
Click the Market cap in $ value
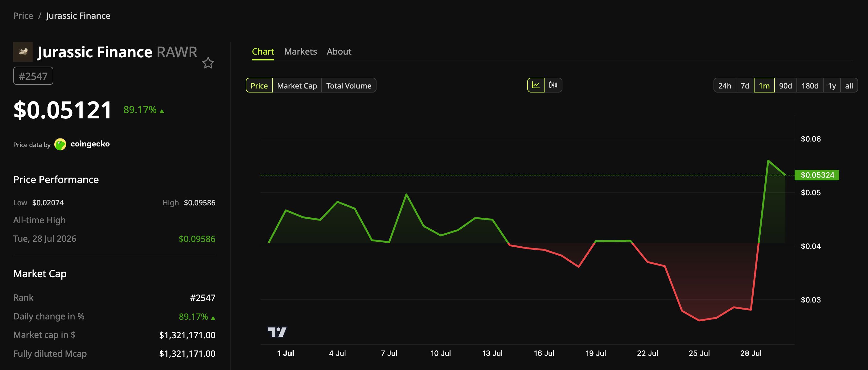pyautogui.click(x=187, y=335)
